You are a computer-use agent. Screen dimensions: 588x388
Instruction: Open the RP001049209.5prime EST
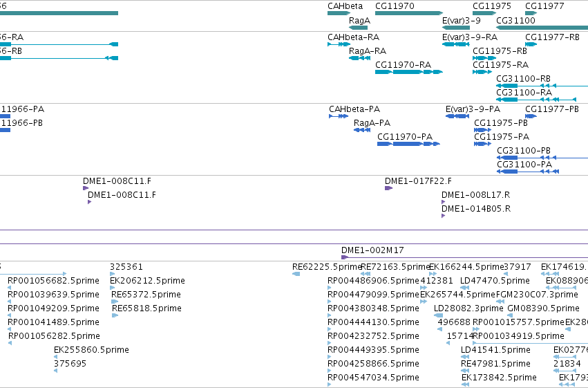point(10,315)
